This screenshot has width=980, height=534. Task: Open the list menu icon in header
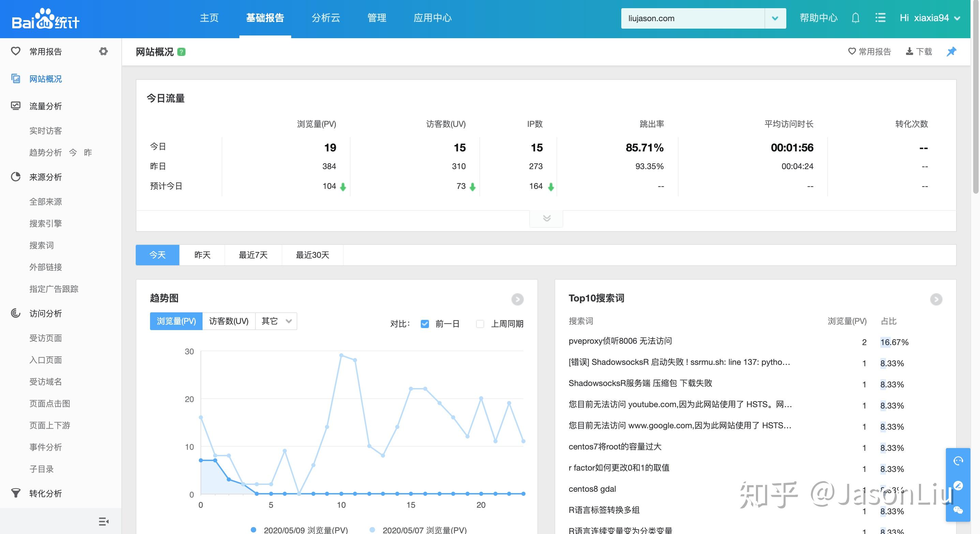(880, 18)
